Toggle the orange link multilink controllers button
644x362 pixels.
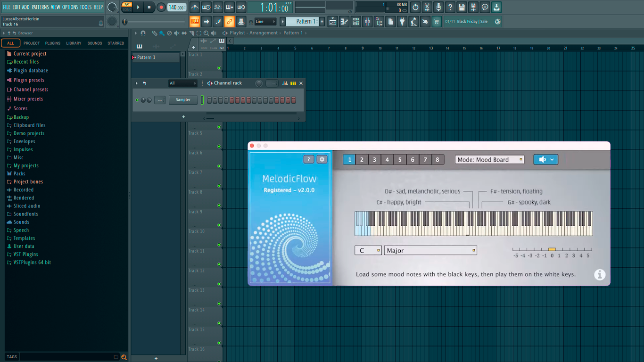point(229,22)
